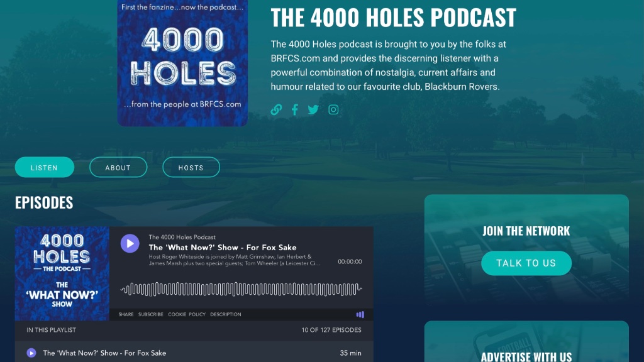Switch to the About tab
Viewport: 644px width, 362px height.
[118, 167]
